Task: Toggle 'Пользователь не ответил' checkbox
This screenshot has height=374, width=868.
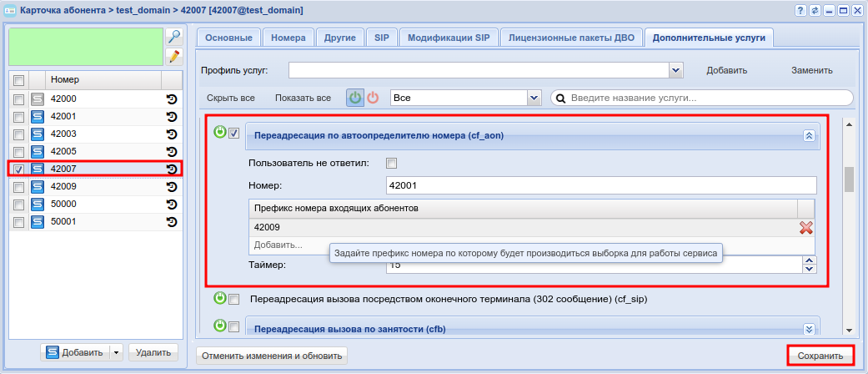Action: tap(392, 163)
